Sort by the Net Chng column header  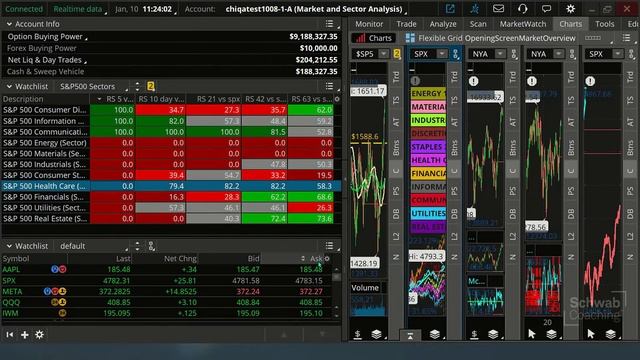[x=165, y=258]
